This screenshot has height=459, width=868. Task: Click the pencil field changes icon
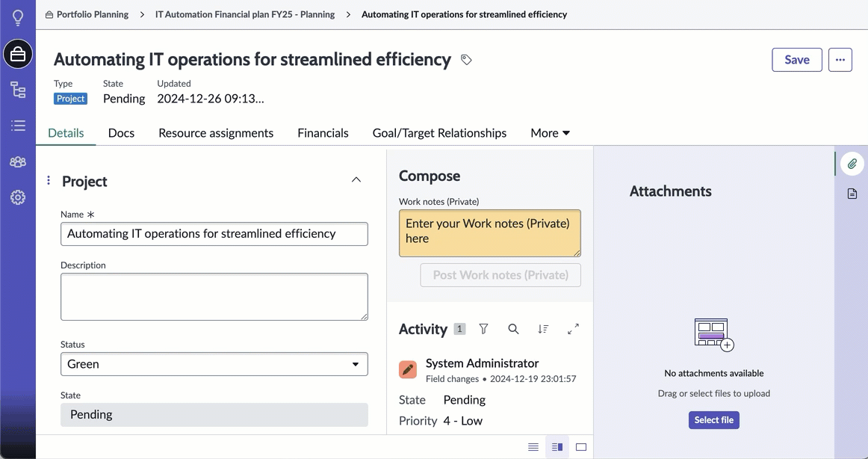coord(408,370)
